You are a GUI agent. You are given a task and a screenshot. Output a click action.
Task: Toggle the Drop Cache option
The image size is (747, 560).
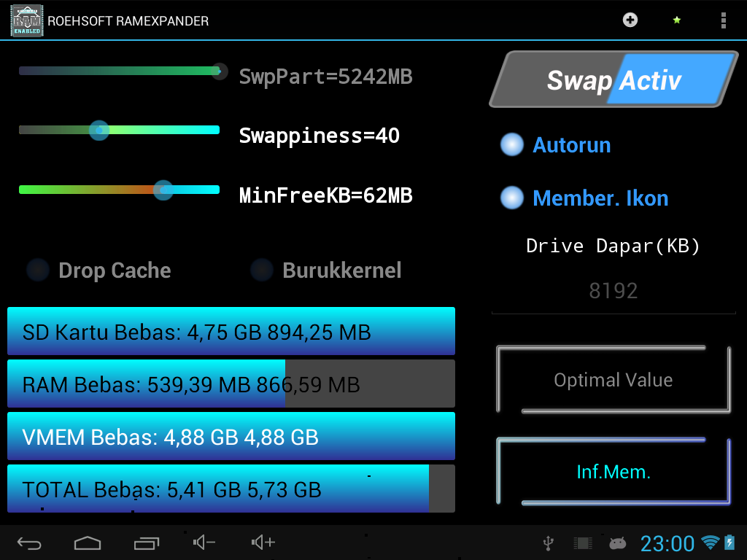point(99,270)
